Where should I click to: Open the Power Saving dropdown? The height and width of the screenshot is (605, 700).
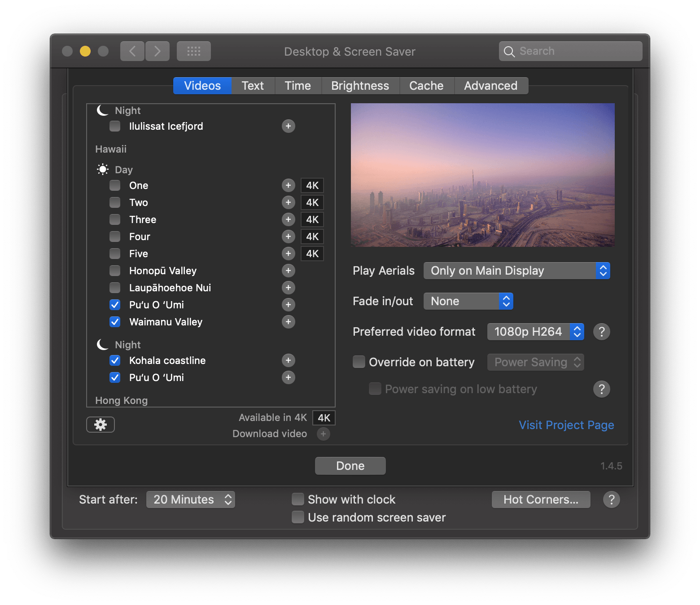coord(536,362)
